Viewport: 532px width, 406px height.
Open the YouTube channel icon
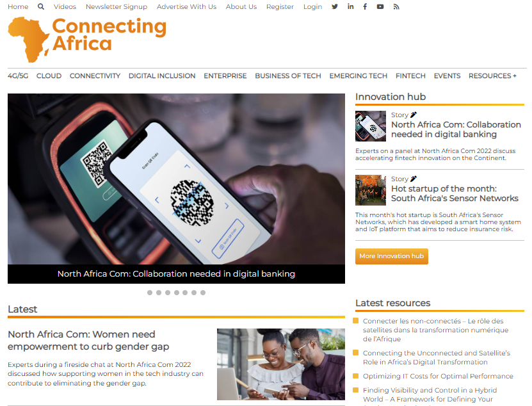tap(380, 6)
